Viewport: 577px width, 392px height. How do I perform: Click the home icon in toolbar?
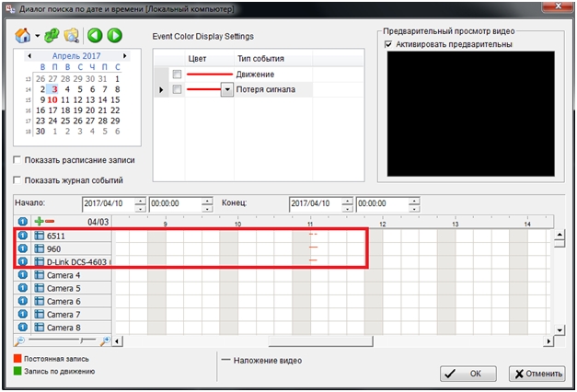coord(23,36)
